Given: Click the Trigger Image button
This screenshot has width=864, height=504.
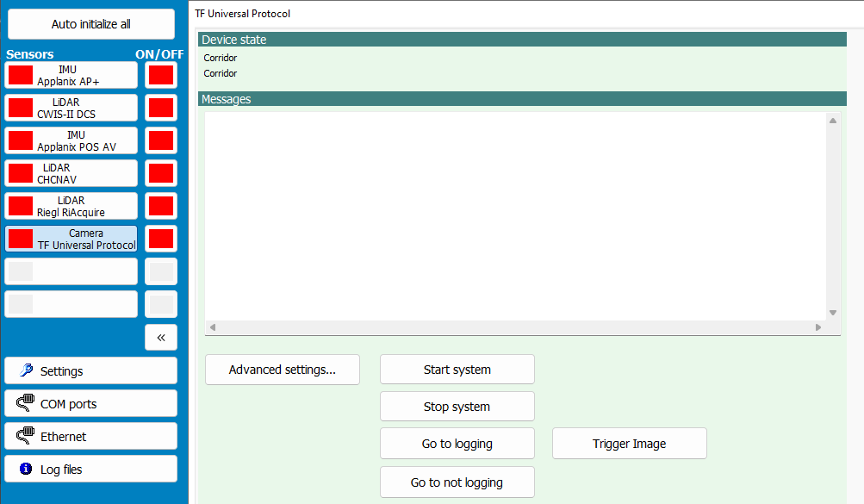Looking at the screenshot, I should pyautogui.click(x=629, y=444).
